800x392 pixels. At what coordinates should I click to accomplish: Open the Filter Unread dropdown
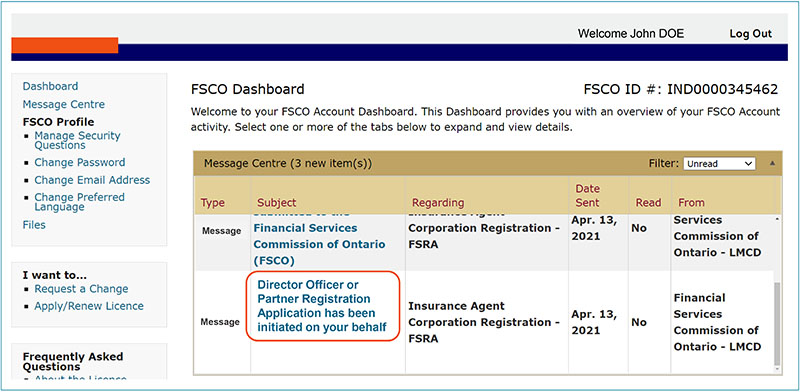click(x=719, y=163)
